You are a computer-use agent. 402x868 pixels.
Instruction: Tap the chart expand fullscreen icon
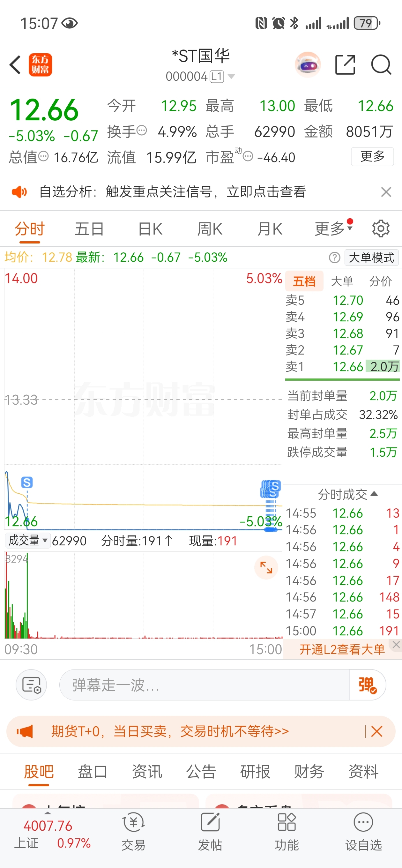tap(266, 567)
